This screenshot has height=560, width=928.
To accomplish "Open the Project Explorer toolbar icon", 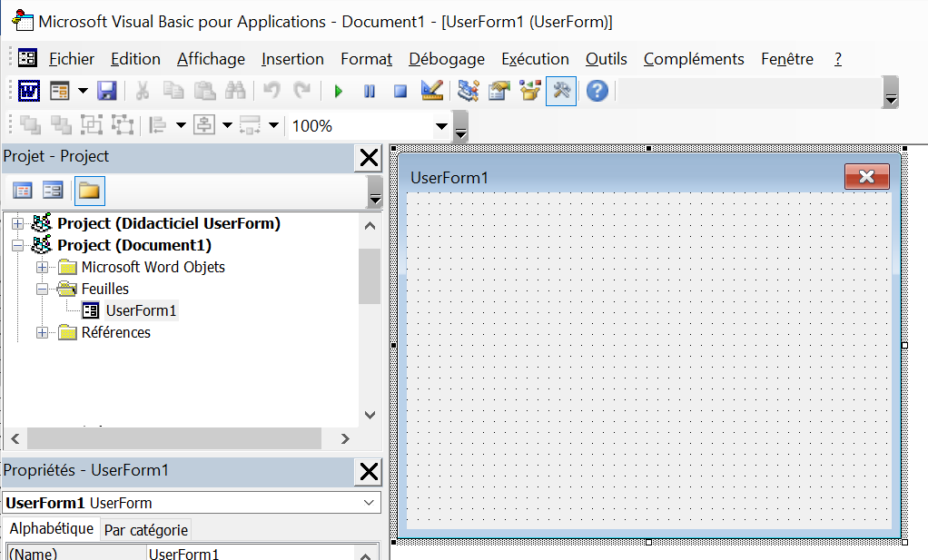I will [469, 91].
